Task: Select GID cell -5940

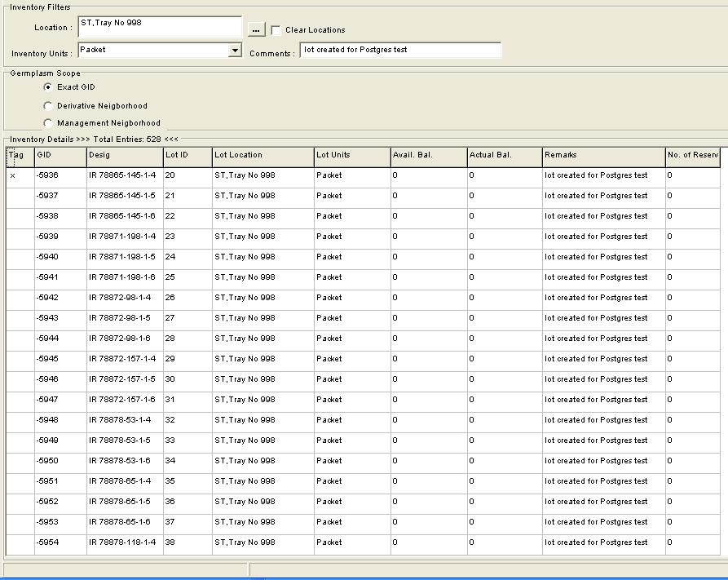Action: 61,259
